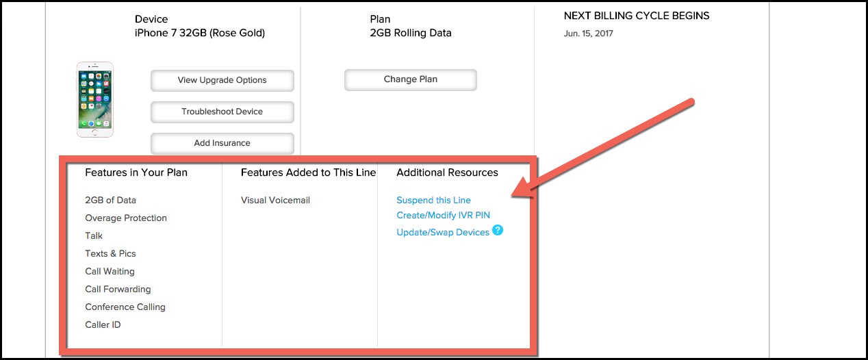Click the Create/Modify IVR PIN link
The width and height of the screenshot is (868, 360).
pyautogui.click(x=443, y=216)
